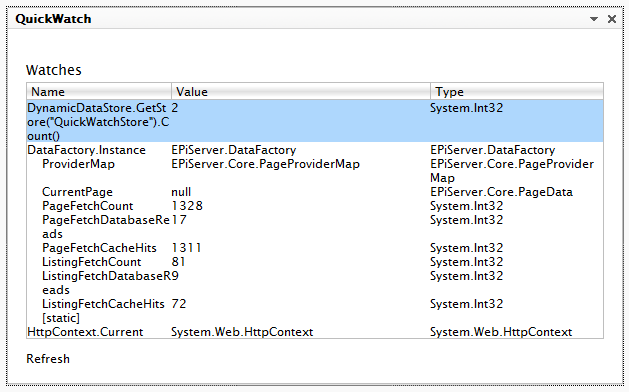Click the Refresh link
The height and width of the screenshot is (392, 629).
point(48,359)
